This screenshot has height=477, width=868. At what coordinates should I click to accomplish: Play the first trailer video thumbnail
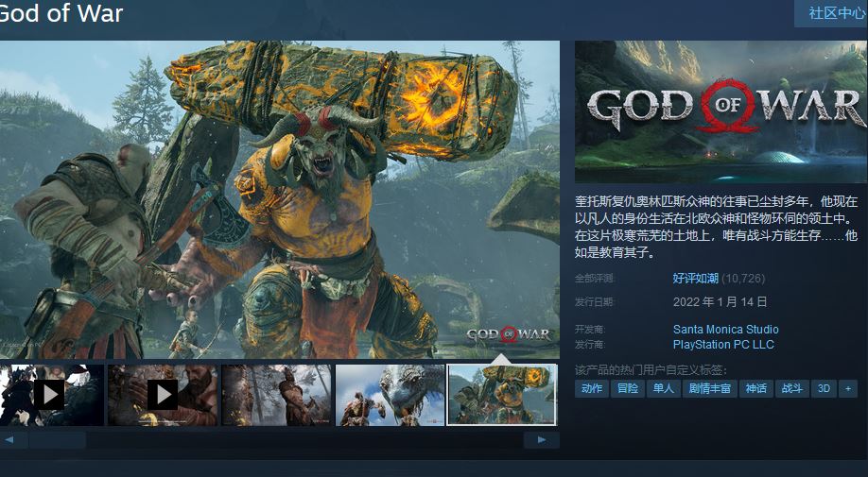[x=49, y=394]
